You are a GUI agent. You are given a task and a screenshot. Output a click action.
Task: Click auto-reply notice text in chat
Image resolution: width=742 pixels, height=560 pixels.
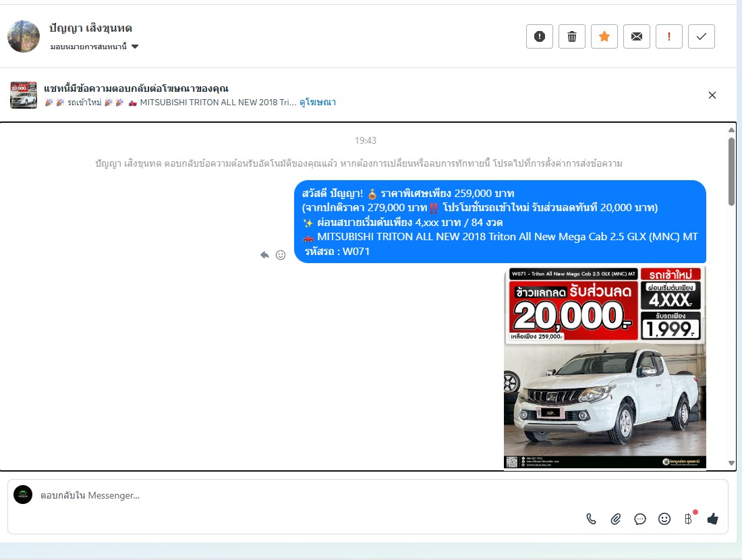(359, 164)
